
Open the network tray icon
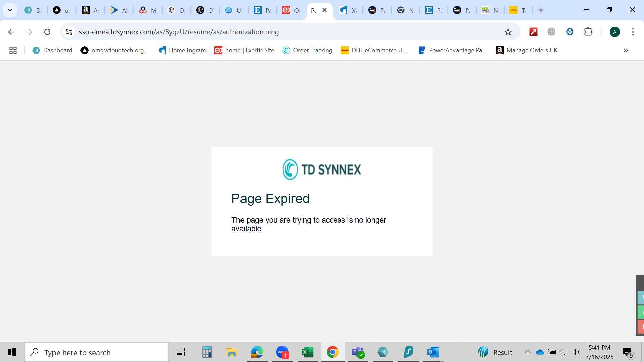(564, 352)
